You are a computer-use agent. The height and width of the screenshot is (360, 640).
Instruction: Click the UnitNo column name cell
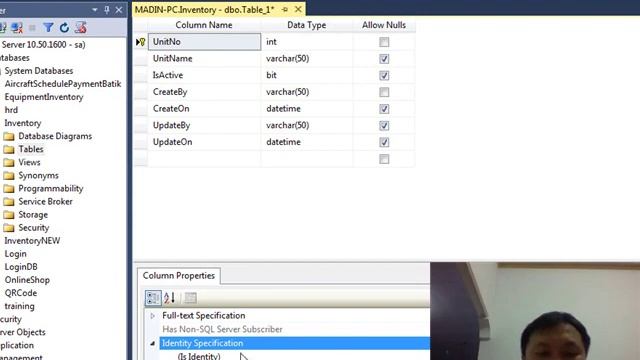pos(204,42)
